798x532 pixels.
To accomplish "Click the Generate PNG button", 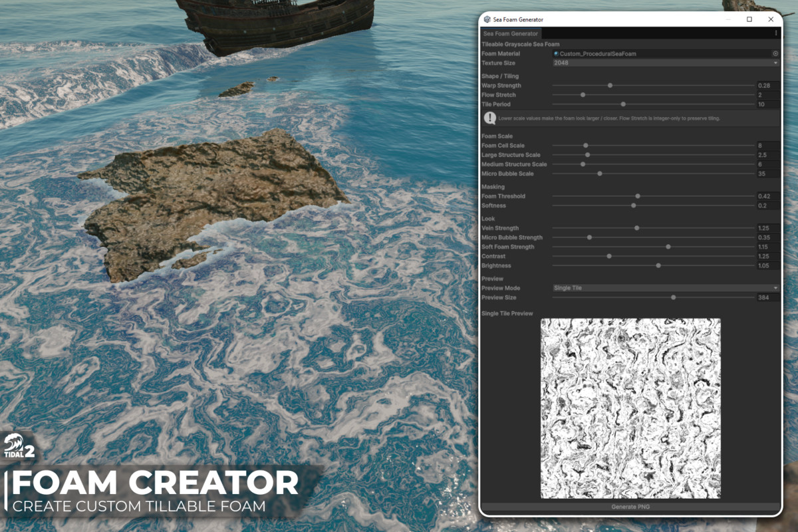I will click(630, 507).
